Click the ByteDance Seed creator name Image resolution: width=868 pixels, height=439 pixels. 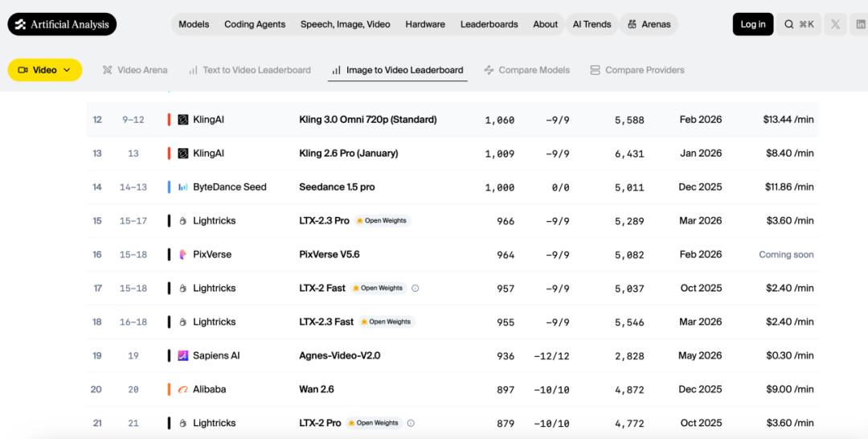(230, 187)
